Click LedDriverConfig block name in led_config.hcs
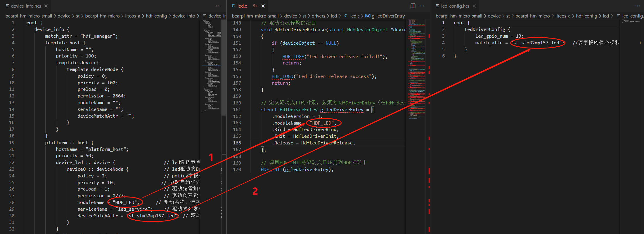 point(485,29)
